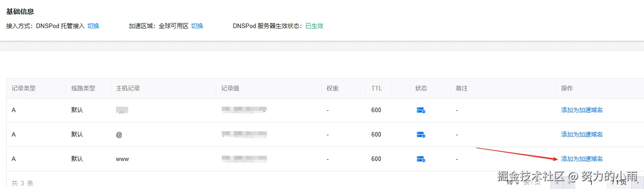The image size is (644, 189).
Task: Click status icon in first record row
Action: (421, 110)
